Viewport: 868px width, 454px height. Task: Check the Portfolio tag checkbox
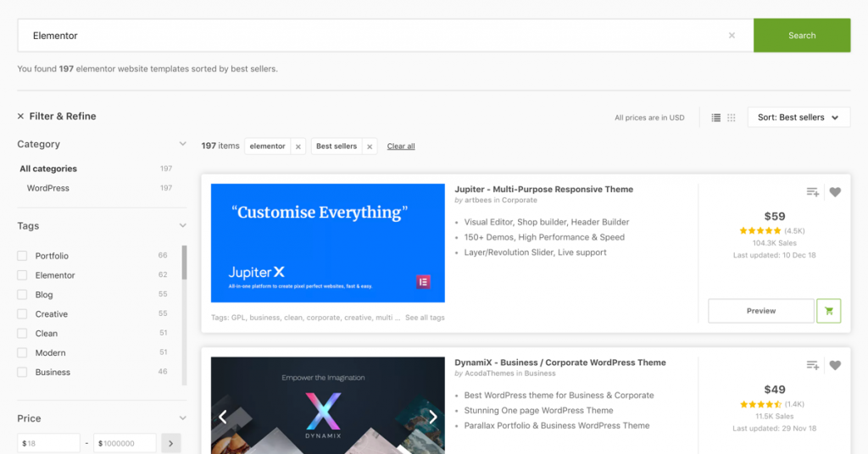[x=23, y=256]
